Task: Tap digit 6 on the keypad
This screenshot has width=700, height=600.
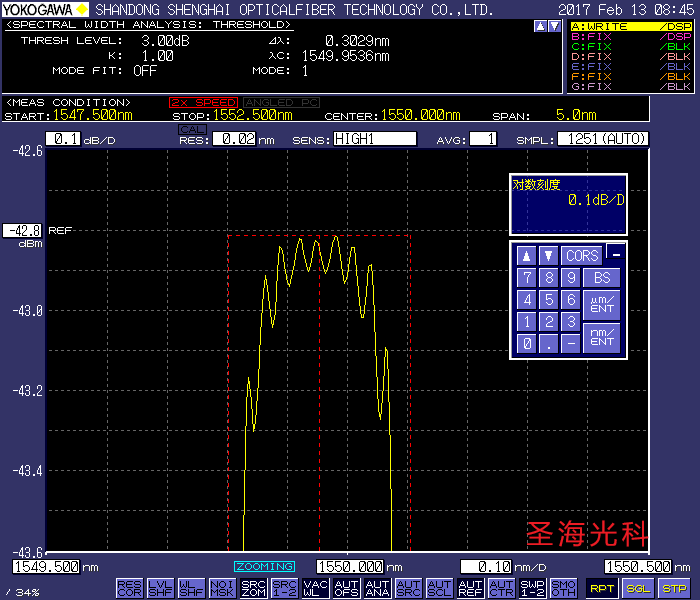Action: pos(571,300)
